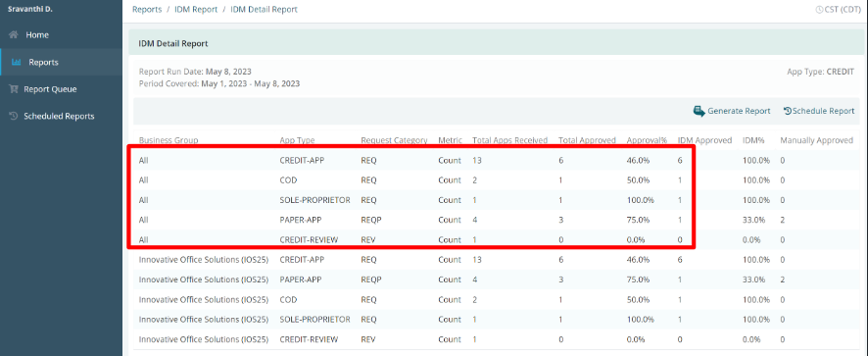
Task: Click the IDM Approved column header
Action: [704, 140]
